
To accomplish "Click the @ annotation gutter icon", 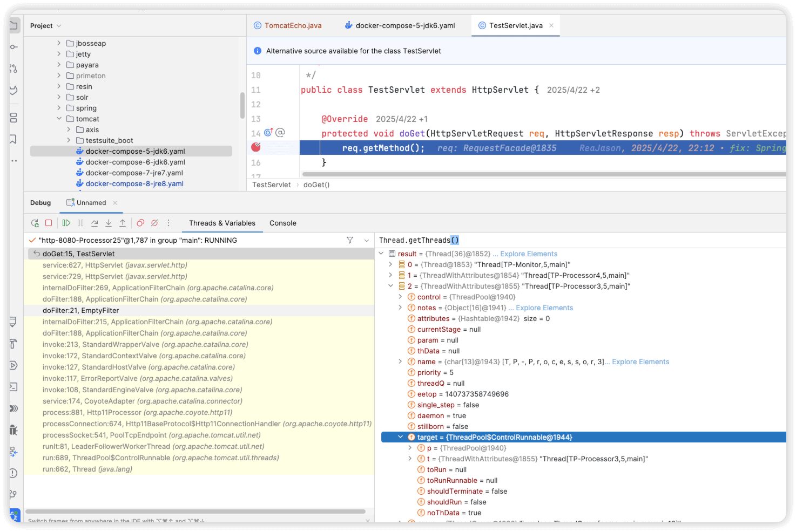I will coord(280,132).
